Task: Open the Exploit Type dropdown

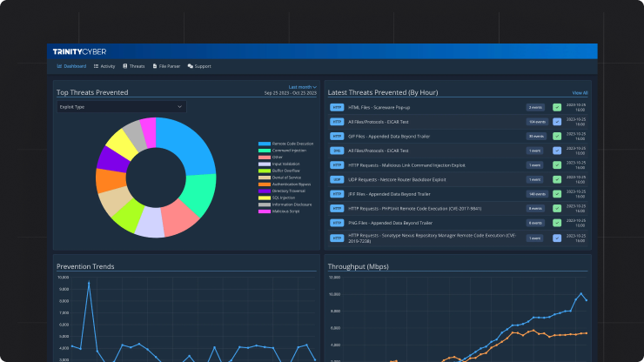Action: 122,107
